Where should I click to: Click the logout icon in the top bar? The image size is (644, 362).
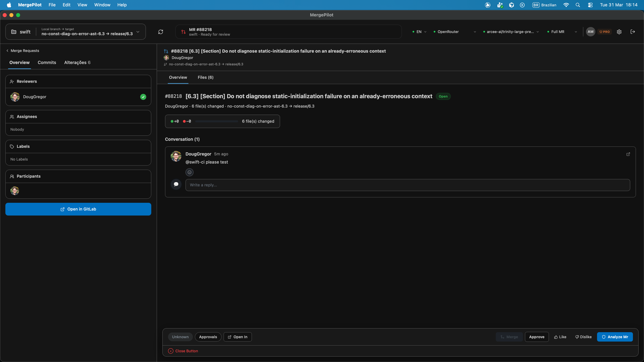(x=633, y=32)
